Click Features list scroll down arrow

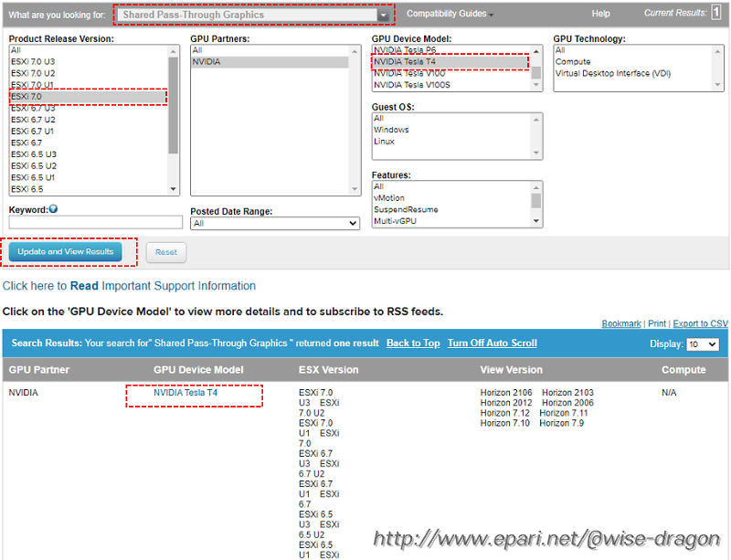pos(536,221)
